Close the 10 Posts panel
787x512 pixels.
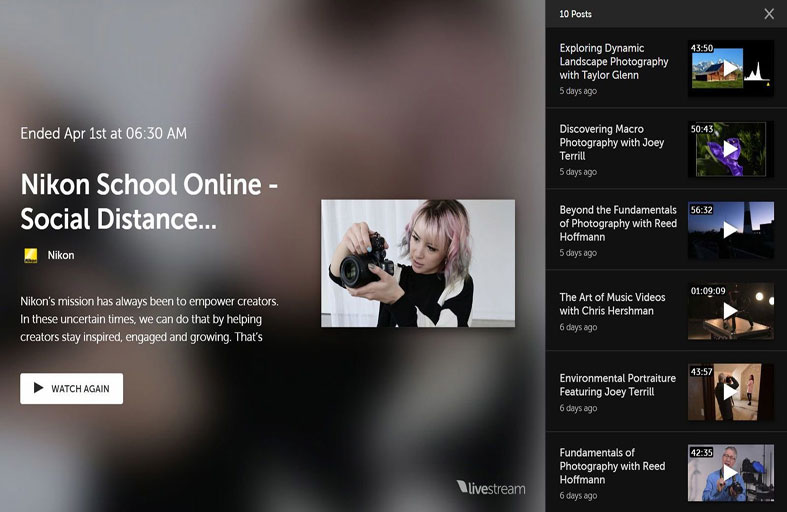(x=768, y=14)
